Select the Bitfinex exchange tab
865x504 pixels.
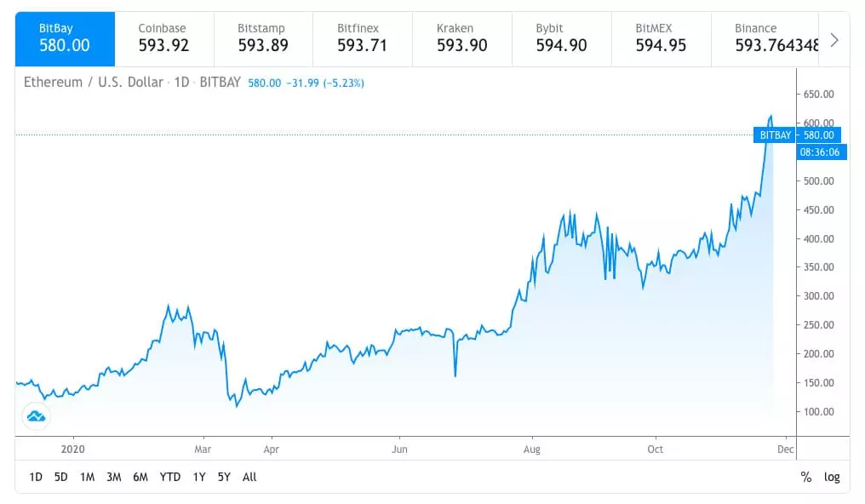pos(362,38)
